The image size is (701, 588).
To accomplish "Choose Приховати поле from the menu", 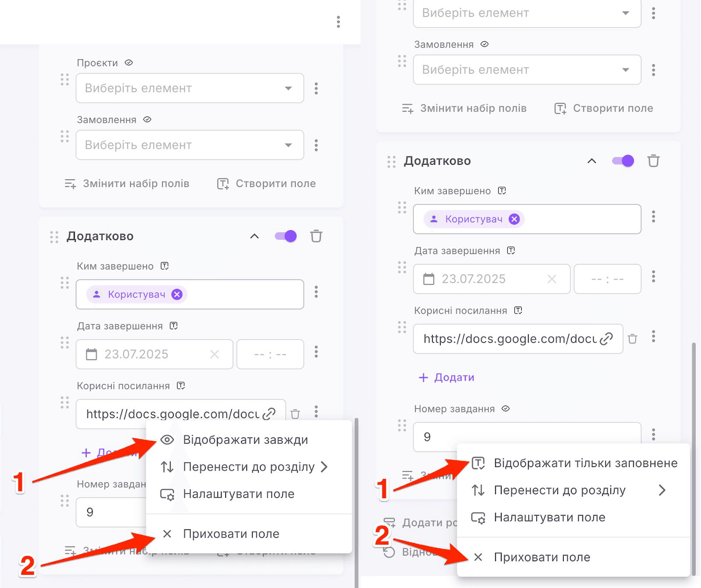I will pyautogui.click(x=231, y=534).
